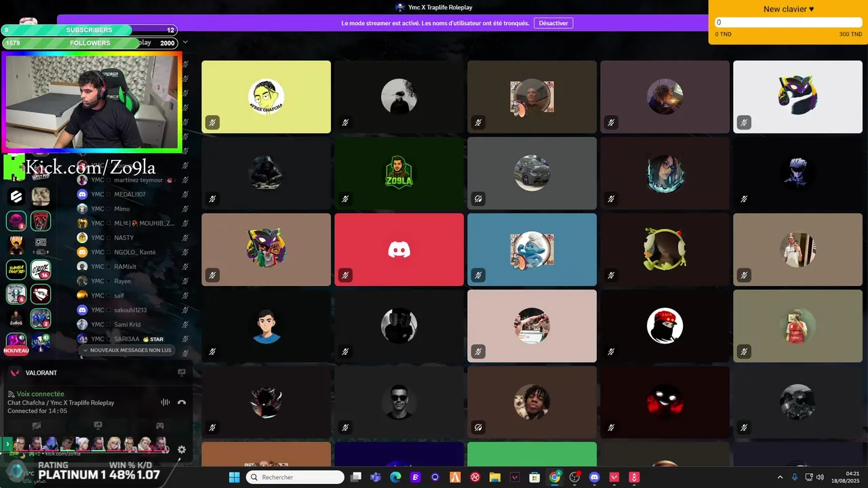Open the Voix connectée connection status
Image resolution: width=868 pixels, height=488 pixels.
(41, 394)
